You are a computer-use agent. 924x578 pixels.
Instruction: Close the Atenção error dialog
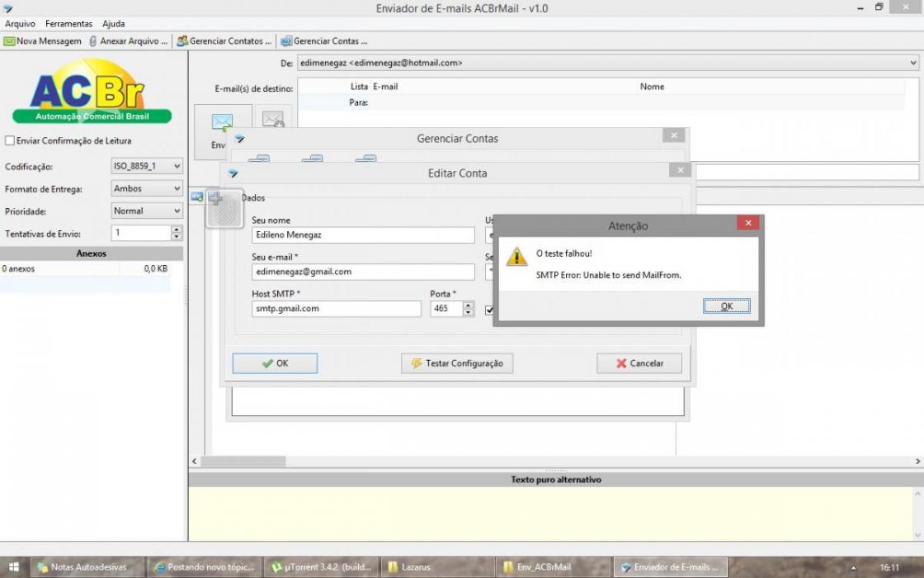coord(747,223)
